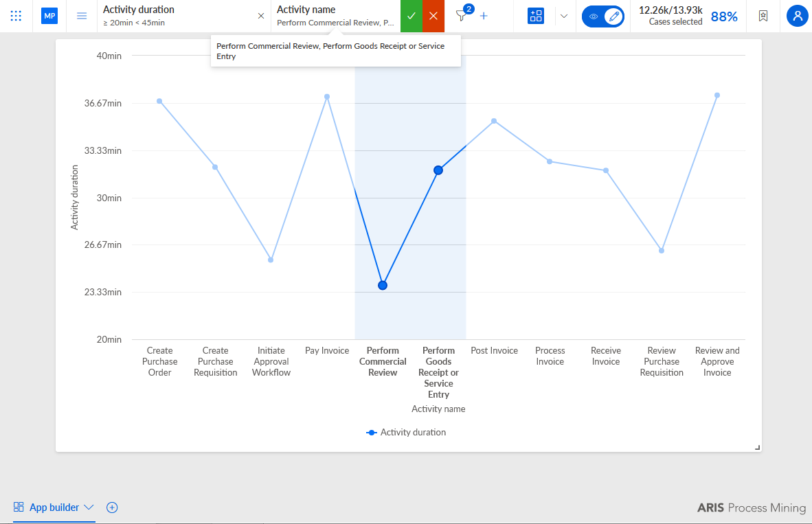
Task: Toggle the Activity duration legend entry
Action: pyautogui.click(x=406, y=433)
